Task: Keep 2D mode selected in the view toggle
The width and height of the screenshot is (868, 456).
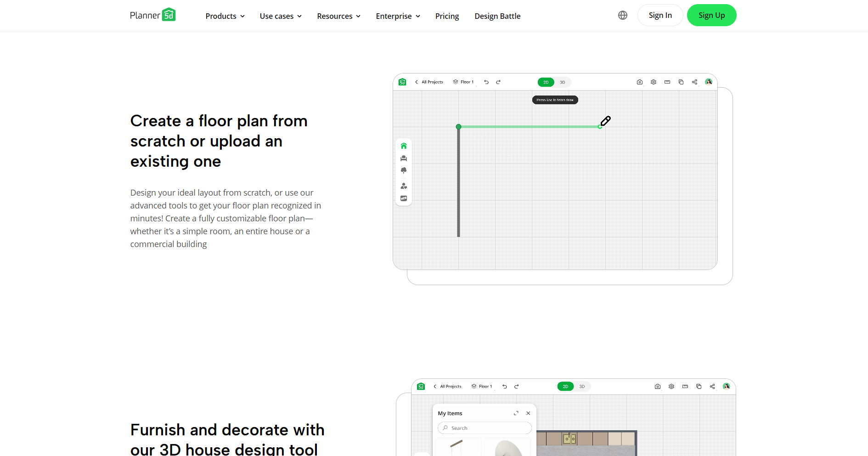Action: pos(546,82)
